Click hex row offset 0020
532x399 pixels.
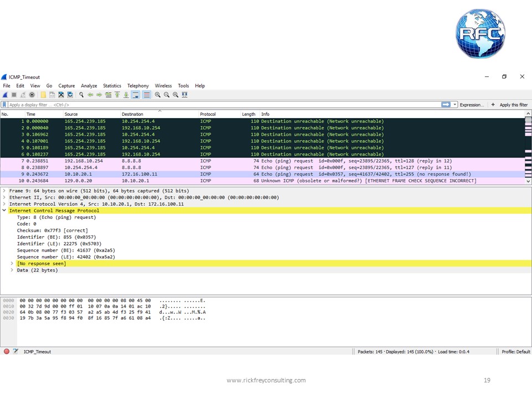8,312
